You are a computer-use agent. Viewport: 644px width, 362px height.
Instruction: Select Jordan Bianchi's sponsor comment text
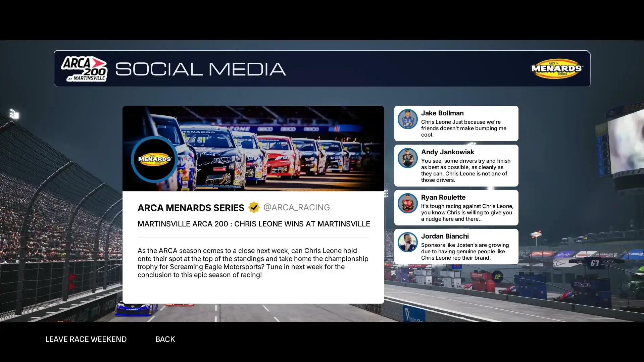click(x=465, y=251)
